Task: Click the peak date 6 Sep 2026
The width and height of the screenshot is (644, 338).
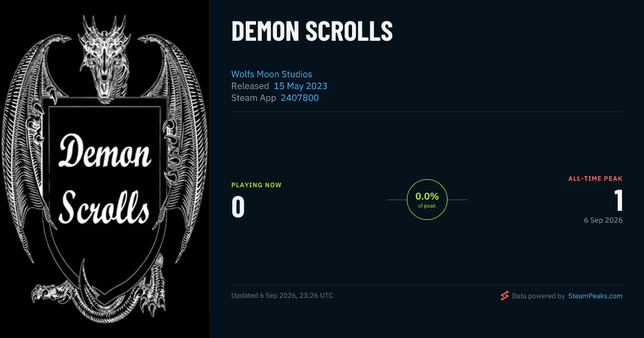Action: [x=603, y=220]
